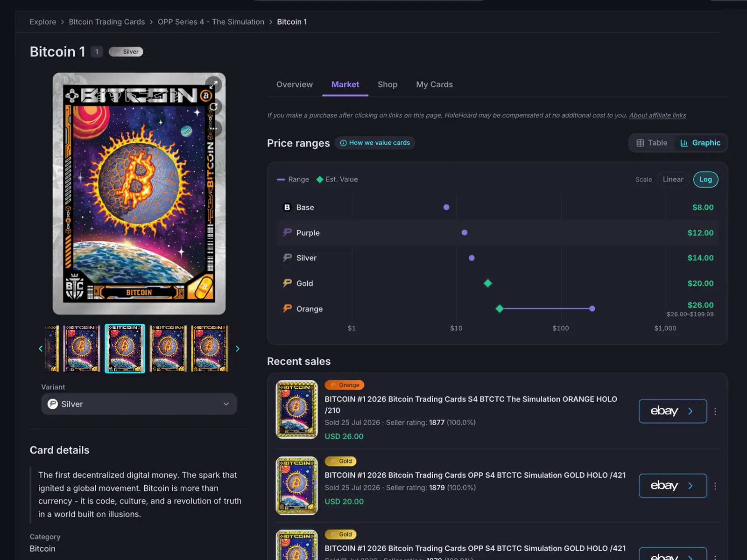Click the Orange tag on the first sale

pos(345,385)
